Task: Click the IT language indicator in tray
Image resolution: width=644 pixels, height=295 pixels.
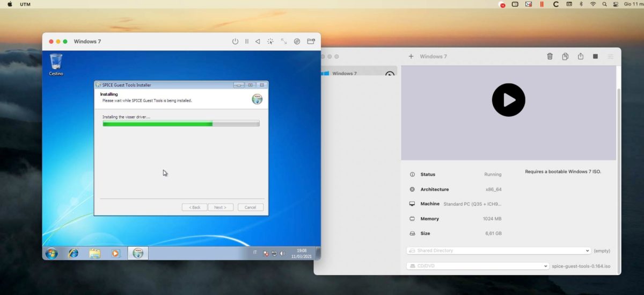Action: (x=255, y=252)
